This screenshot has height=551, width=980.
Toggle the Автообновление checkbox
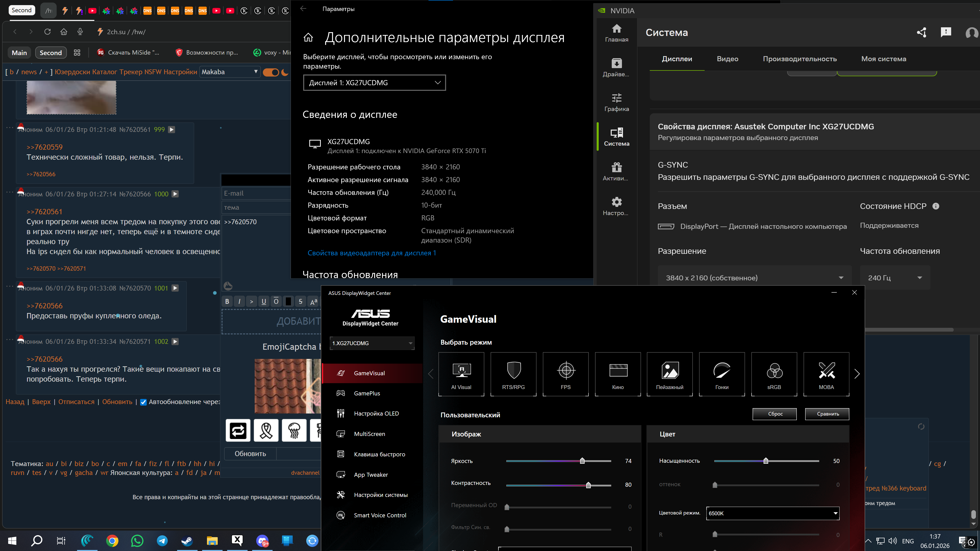(x=143, y=402)
